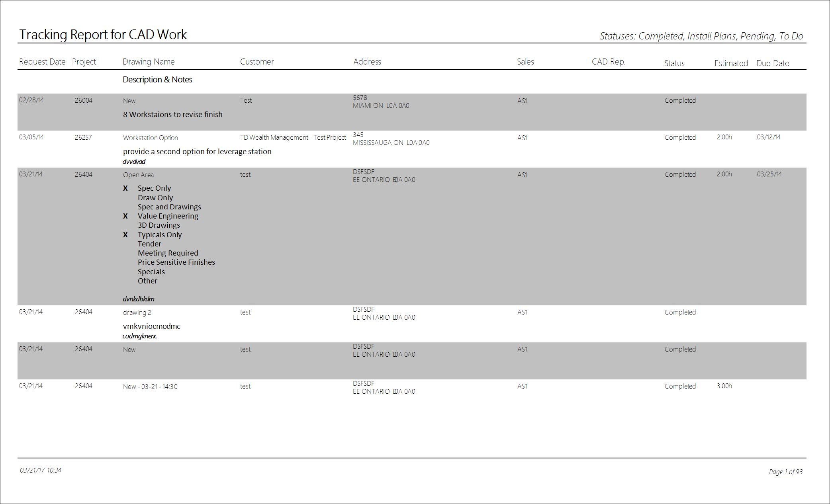Click the 3.00h estimated value

coord(724,386)
